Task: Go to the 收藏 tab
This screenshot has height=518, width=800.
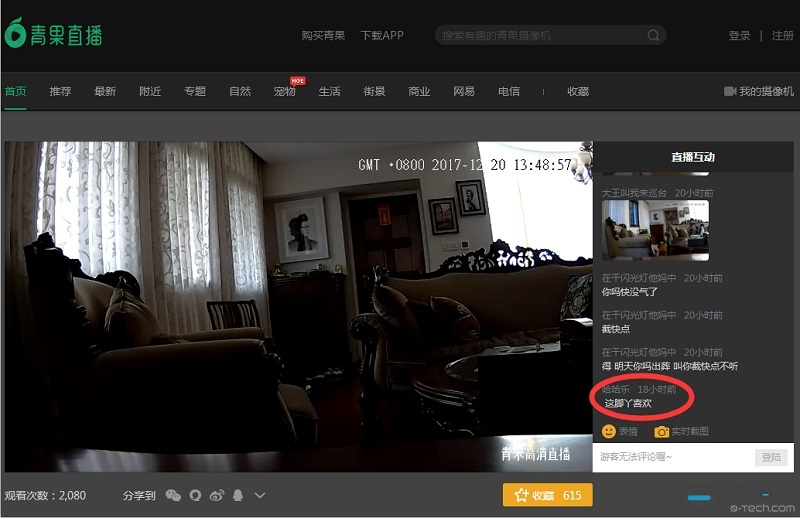Action: click(x=578, y=91)
